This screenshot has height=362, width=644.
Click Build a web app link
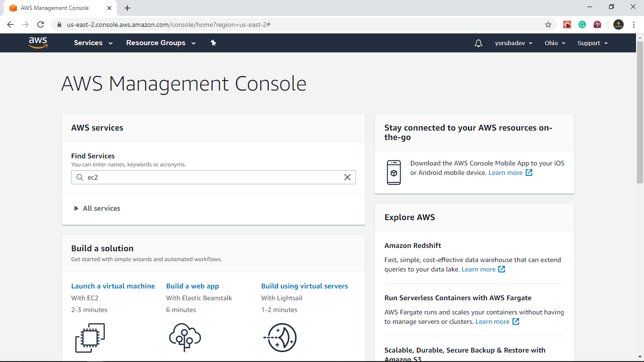click(x=192, y=286)
